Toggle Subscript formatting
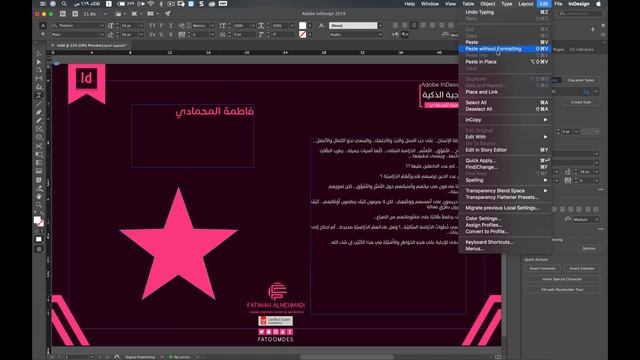The image size is (640, 360). pyautogui.click(x=162, y=35)
